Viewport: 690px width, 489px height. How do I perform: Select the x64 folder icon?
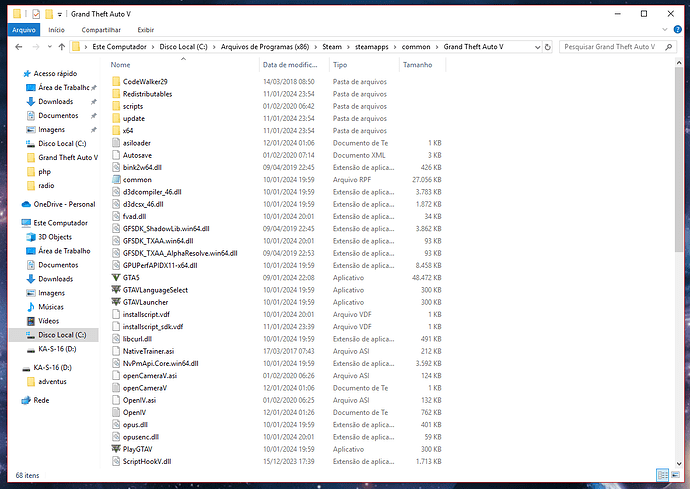[116, 131]
